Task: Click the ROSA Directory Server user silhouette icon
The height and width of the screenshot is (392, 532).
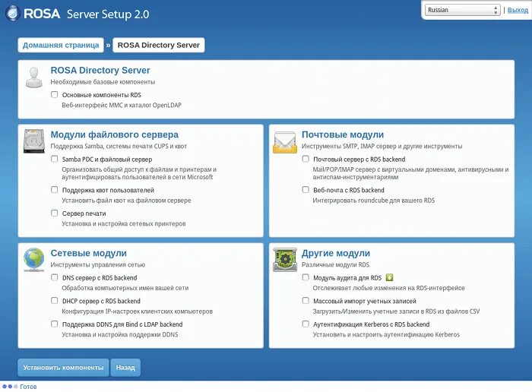Action: (x=34, y=77)
